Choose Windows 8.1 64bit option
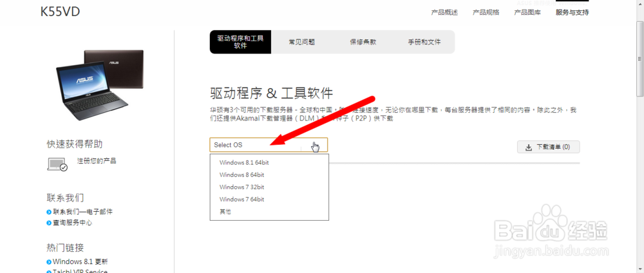Image resolution: width=644 pixels, height=273 pixels. 244,162
